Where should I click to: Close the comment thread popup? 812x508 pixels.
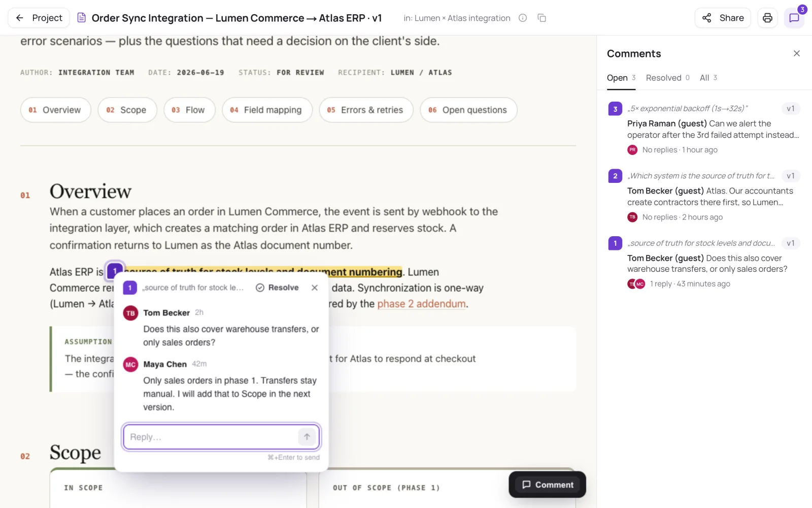pyautogui.click(x=315, y=288)
